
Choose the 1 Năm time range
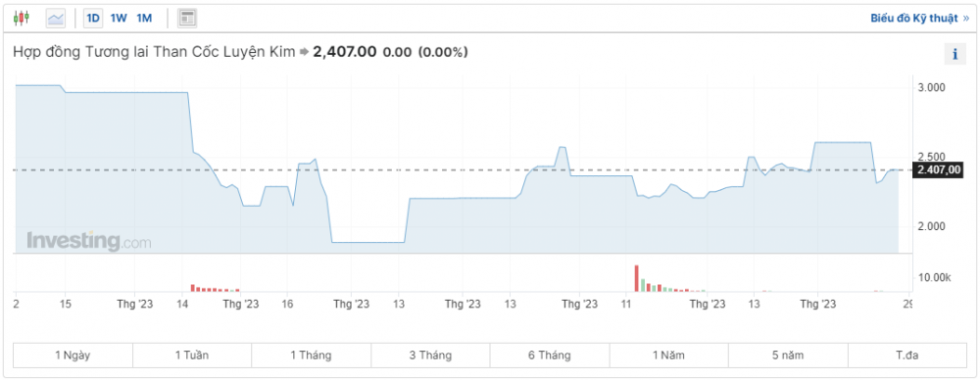pyautogui.click(x=668, y=355)
